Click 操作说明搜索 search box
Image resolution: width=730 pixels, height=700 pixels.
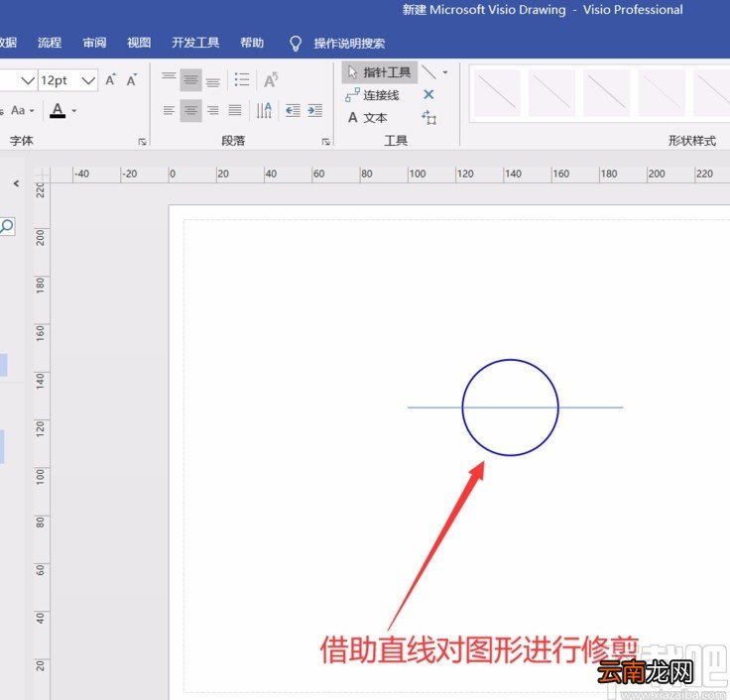[x=349, y=44]
